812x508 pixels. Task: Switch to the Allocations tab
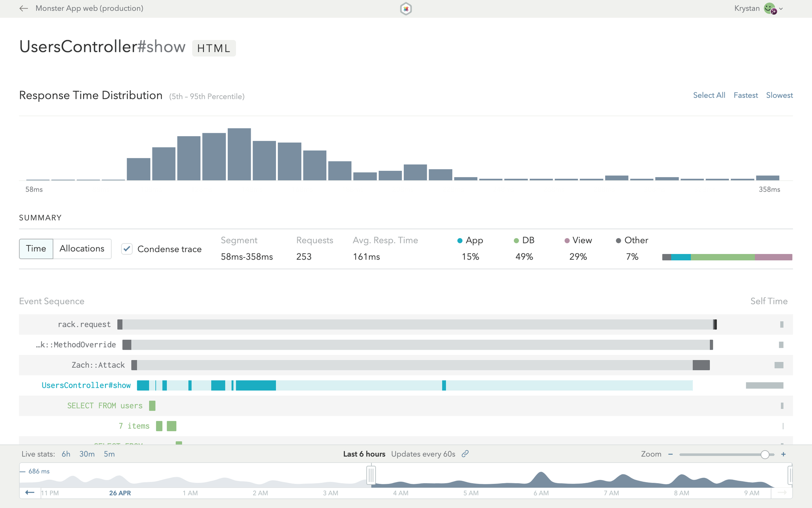(82, 249)
